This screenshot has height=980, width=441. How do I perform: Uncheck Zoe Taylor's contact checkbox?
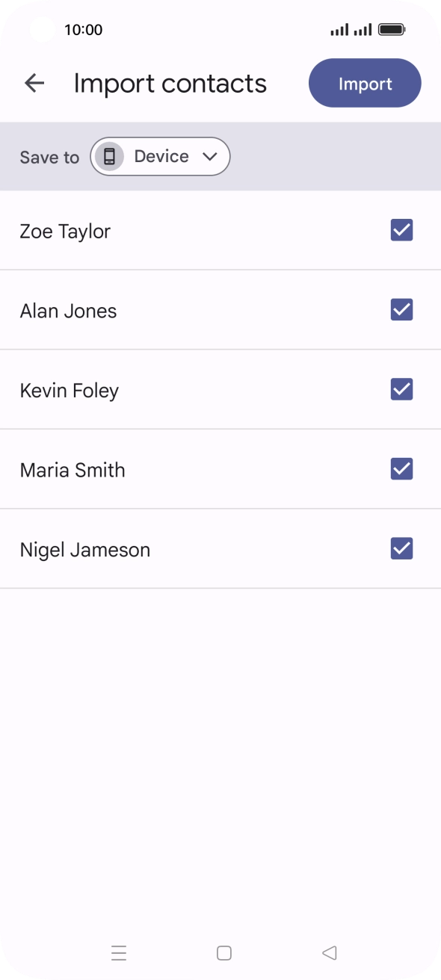401,229
